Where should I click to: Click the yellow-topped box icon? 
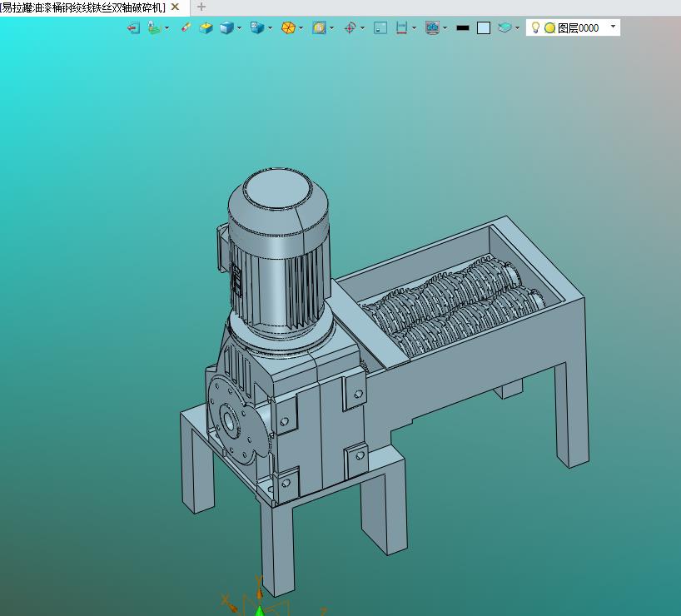(206, 27)
